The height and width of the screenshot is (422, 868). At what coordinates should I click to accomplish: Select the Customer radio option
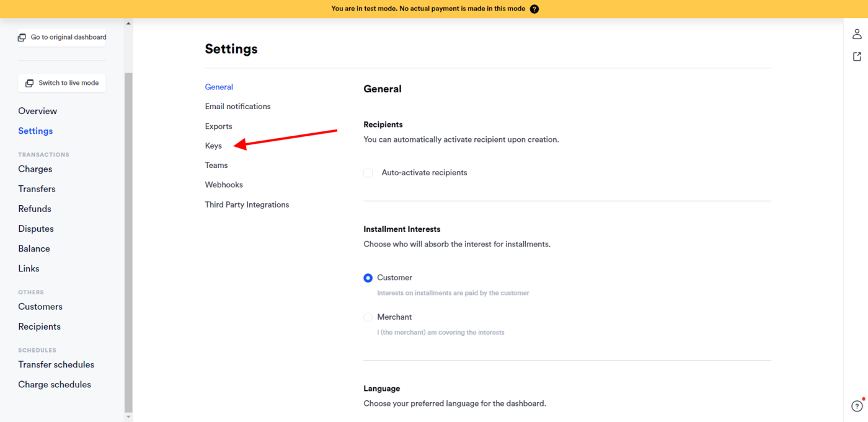(368, 278)
